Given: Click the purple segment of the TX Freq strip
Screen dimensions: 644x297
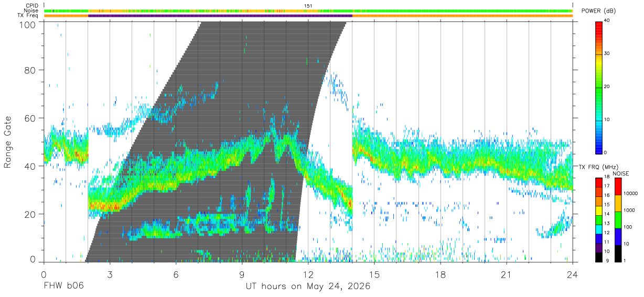Looking at the screenshot, I should tap(220, 16).
